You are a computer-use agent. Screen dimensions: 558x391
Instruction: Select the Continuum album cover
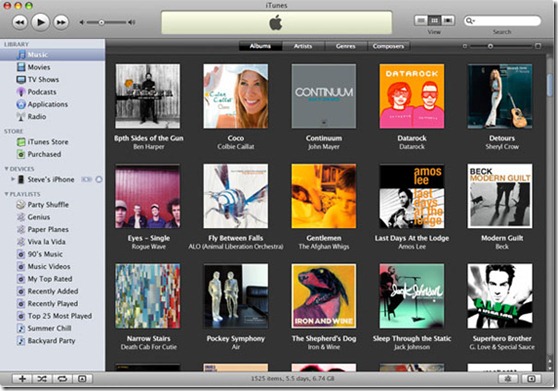(x=323, y=96)
